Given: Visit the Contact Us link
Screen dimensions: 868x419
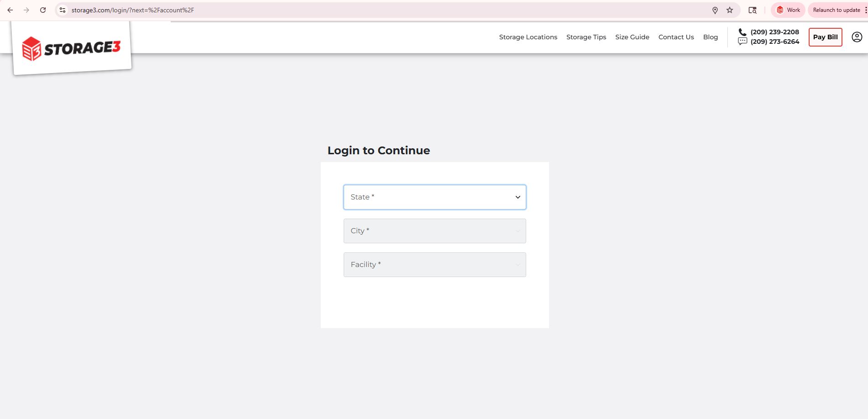Looking at the screenshot, I should tap(676, 37).
